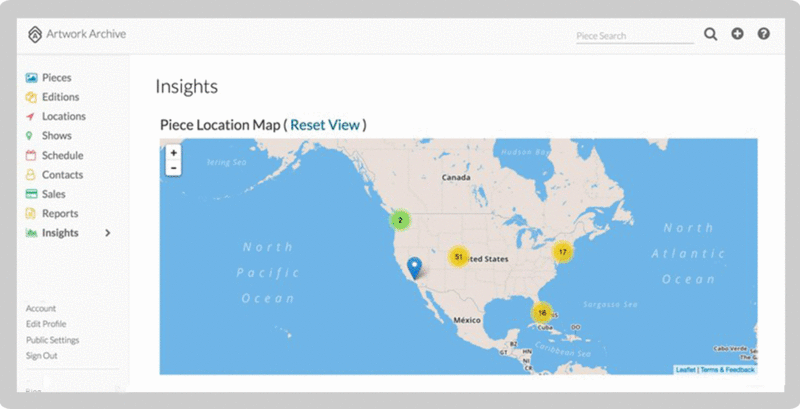Viewport: 800px width, 409px height.
Task: Click the Pieces picture icon in sidebar
Action: coord(32,78)
